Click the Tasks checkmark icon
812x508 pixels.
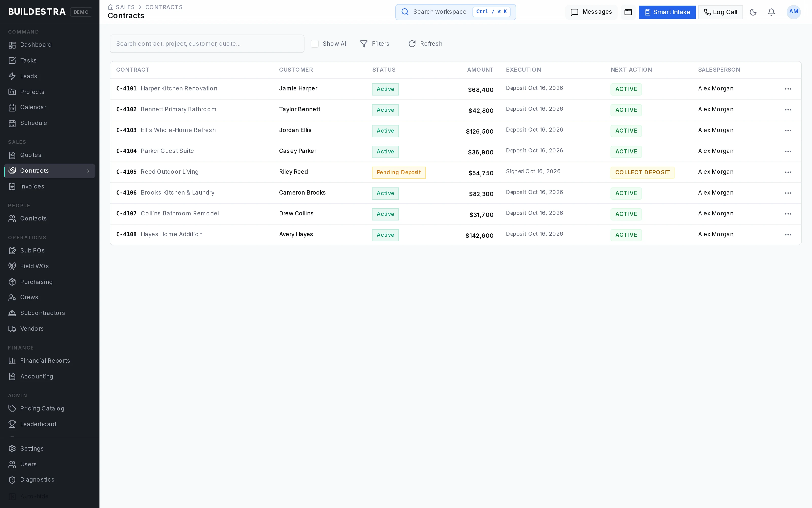12,60
